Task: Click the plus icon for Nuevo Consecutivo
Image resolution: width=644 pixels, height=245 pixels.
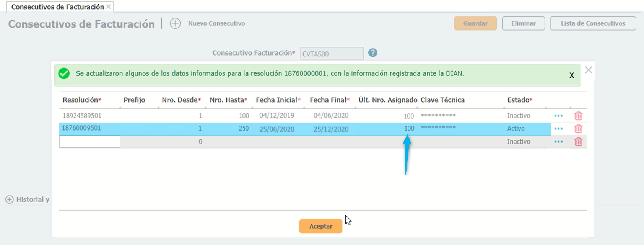Action: click(x=175, y=23)
